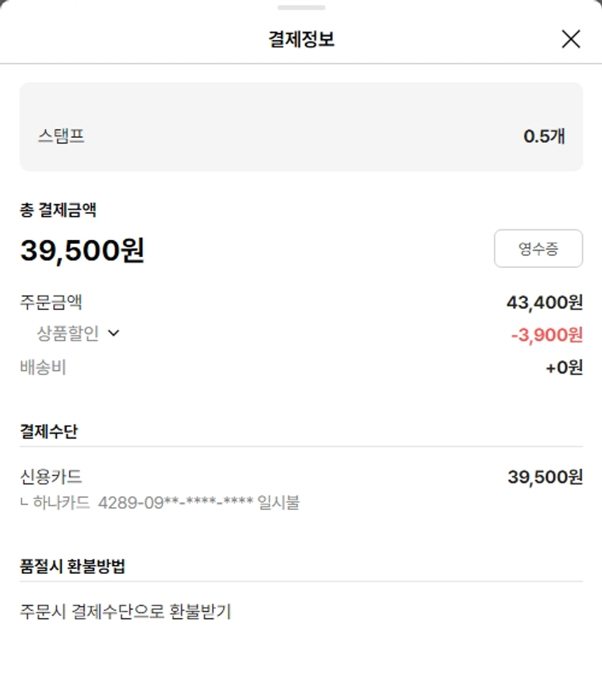Open the 영수증 receipt button
The width and height of the screenshot is (602, 700).
point(538,249)
